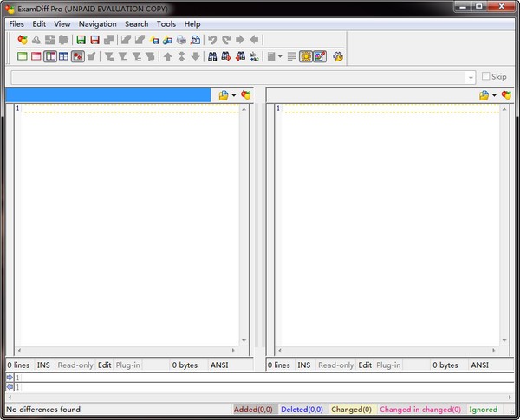This screenshot has width=520, height=420.
Task: Click the gray view icon left of dropdown arrow
Action: [x=271, y=56]
